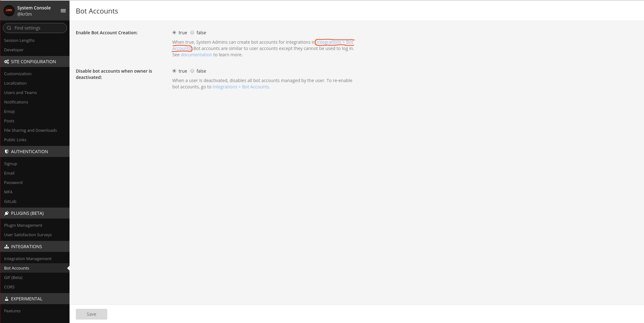Open the documentation link
Screen dimensions: 644x323
click(x=196, y=55)
